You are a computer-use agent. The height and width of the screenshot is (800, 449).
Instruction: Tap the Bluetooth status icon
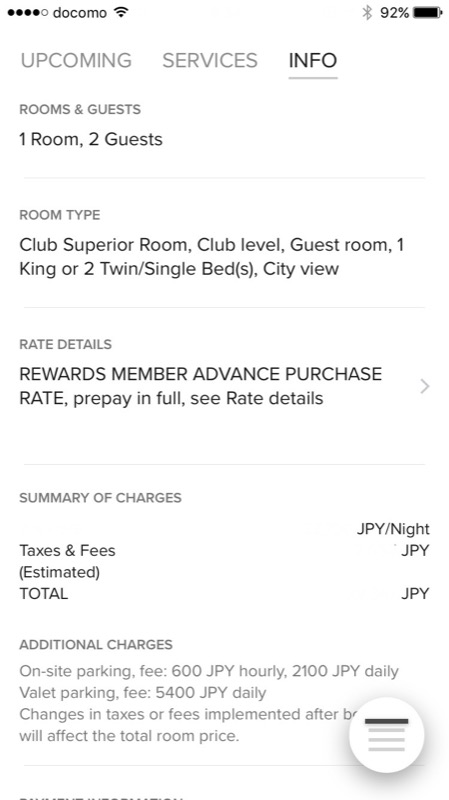pyautogui.click(x=367, y=13)
